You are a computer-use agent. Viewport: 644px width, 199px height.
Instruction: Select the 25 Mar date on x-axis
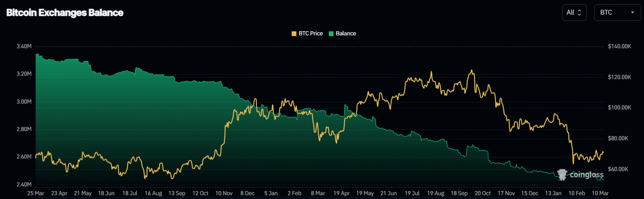[x=36, y=193]
